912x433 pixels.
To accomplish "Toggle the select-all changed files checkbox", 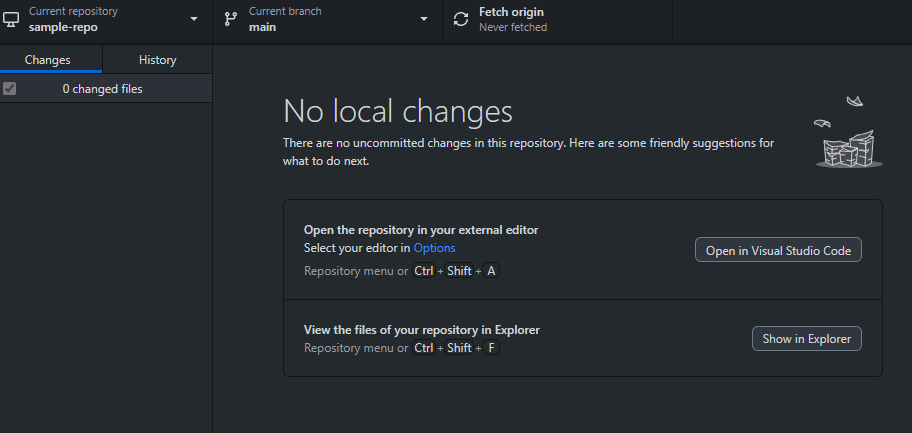I will click(x=9, y=88).
